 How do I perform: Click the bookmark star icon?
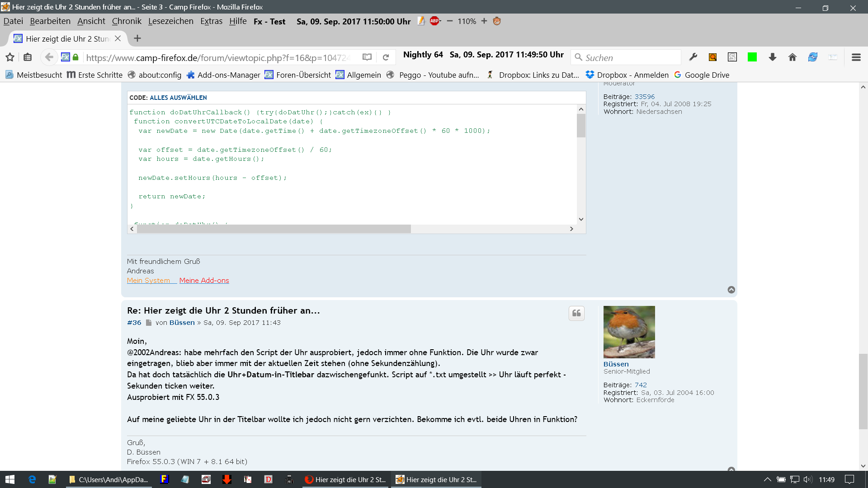pos(10,57)
